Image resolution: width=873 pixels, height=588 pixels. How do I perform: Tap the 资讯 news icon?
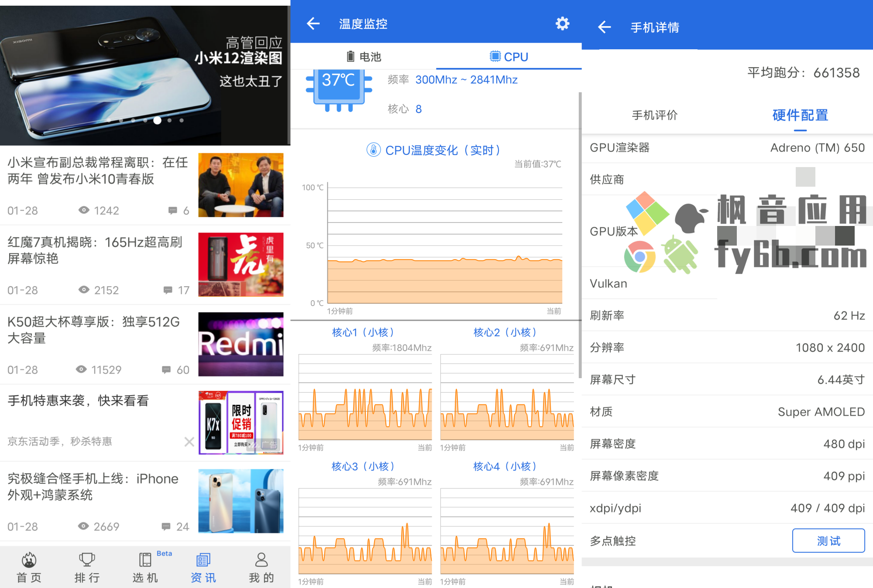[203, 560]
